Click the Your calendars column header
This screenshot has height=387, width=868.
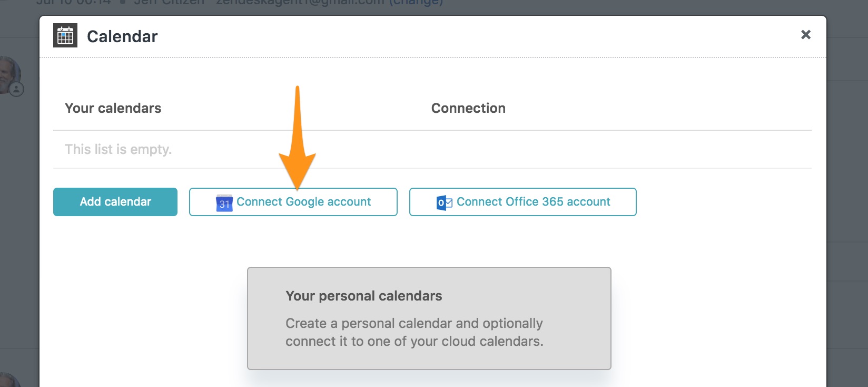tap(113, 108)
